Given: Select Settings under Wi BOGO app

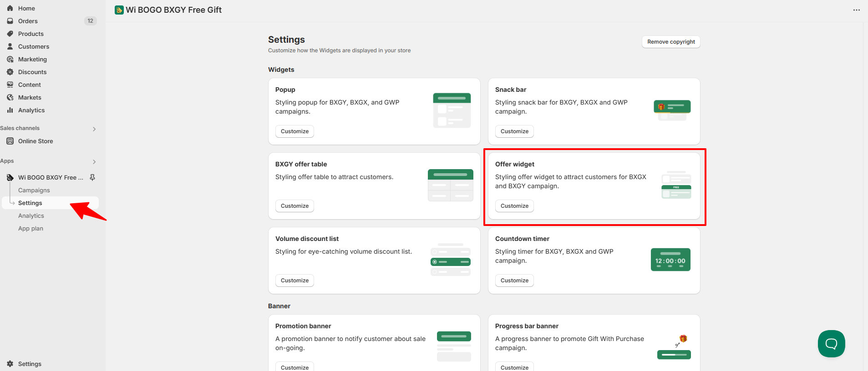Looking at the screenshot, I should (50, 203).
